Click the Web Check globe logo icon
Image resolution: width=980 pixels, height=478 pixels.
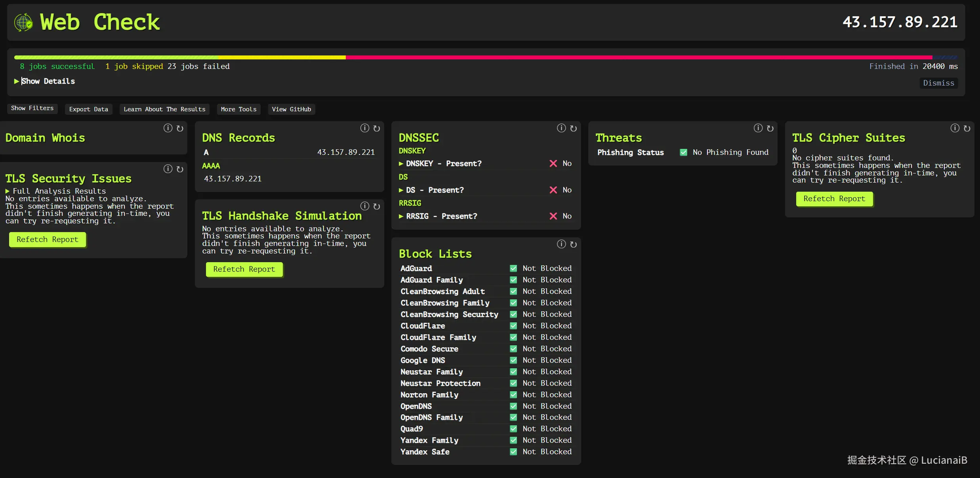click(23, 22)
